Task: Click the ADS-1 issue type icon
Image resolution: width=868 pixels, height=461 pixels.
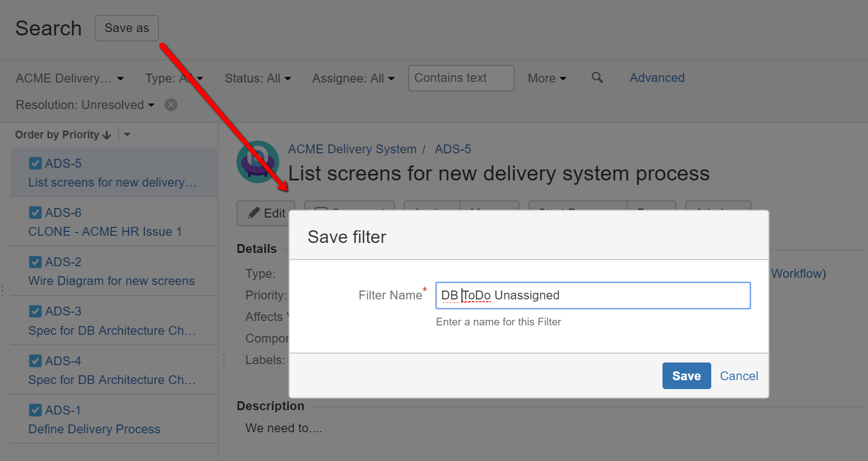Action: coord(35,410)
